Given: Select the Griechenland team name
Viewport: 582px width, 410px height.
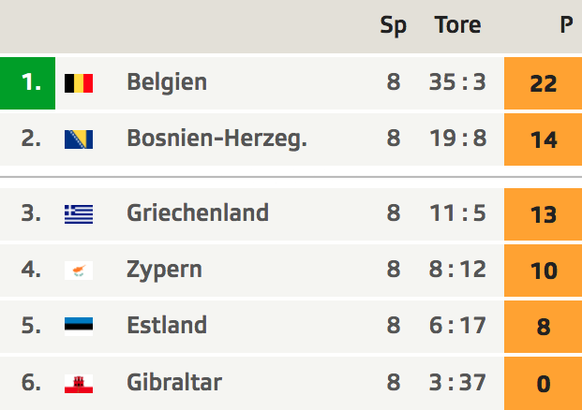Looking at the screenshot, I should tap(197, 213).
